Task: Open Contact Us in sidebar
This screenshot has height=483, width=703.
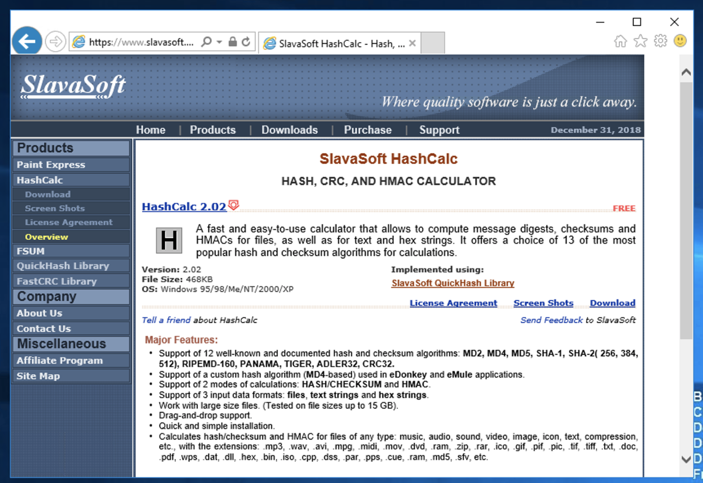Action: [x=71, y=328]
